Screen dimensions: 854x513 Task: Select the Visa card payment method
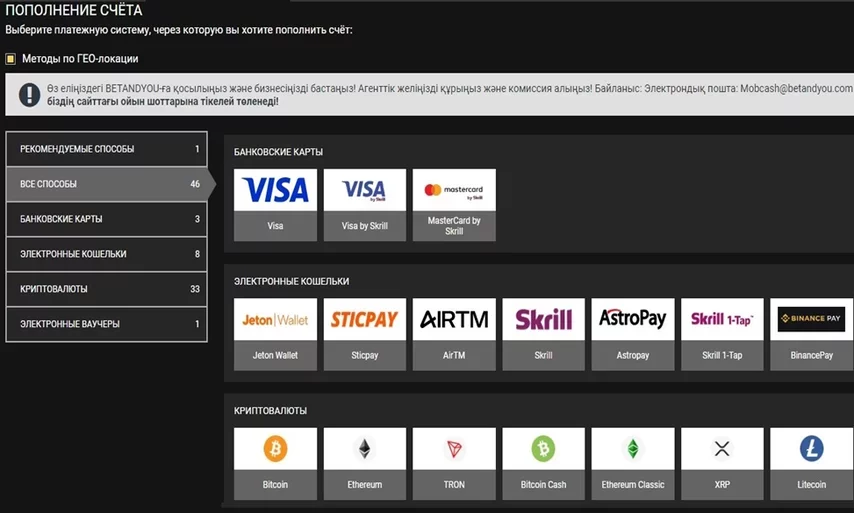[x=275, y=205]
